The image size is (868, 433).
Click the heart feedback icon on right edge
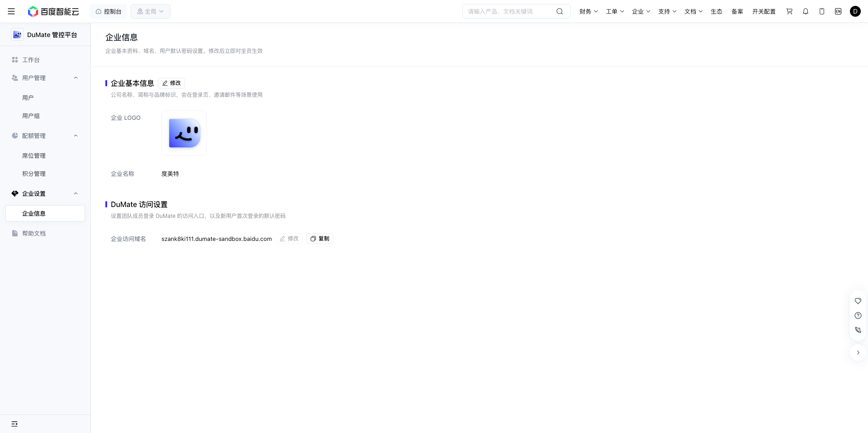[858, 301]
